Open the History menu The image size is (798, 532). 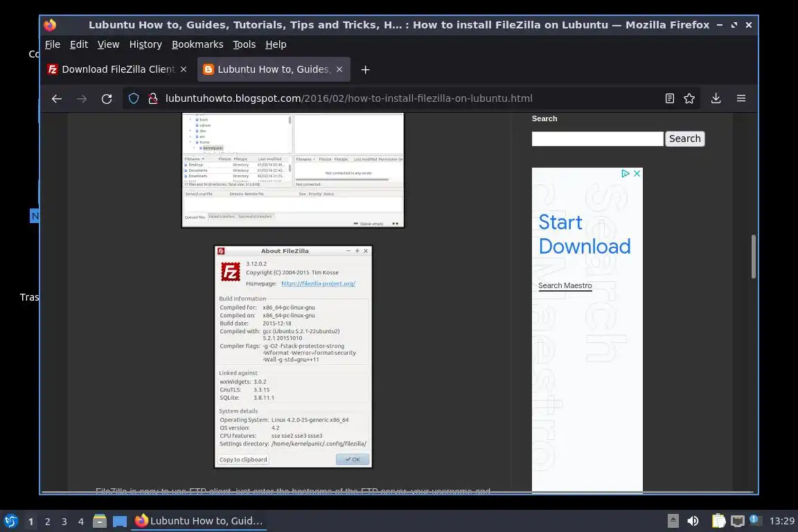pos(145,44)
